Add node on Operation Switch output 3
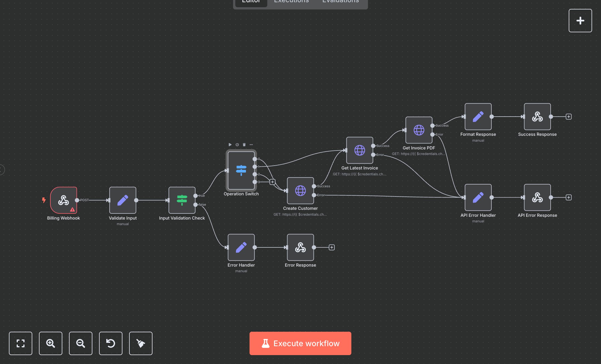The image size is (601, 364). point(272,182)
